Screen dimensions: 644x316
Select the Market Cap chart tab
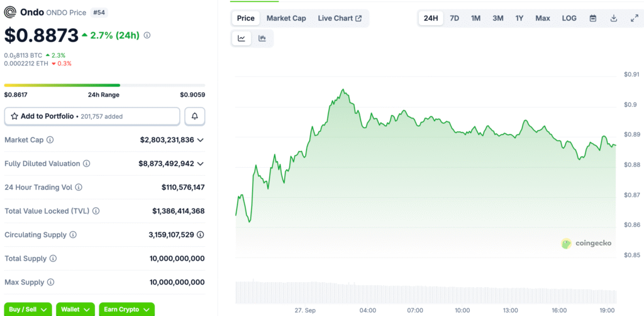click(286, 18)
